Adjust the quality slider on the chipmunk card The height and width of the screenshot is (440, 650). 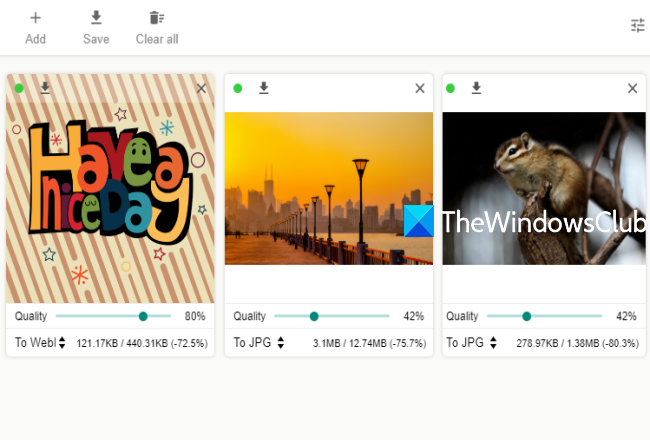coord(544,316)
